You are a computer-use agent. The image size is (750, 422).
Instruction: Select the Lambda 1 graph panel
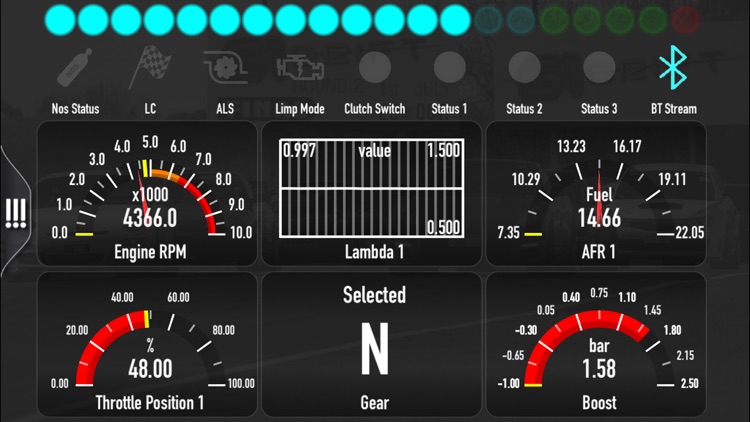372,193
